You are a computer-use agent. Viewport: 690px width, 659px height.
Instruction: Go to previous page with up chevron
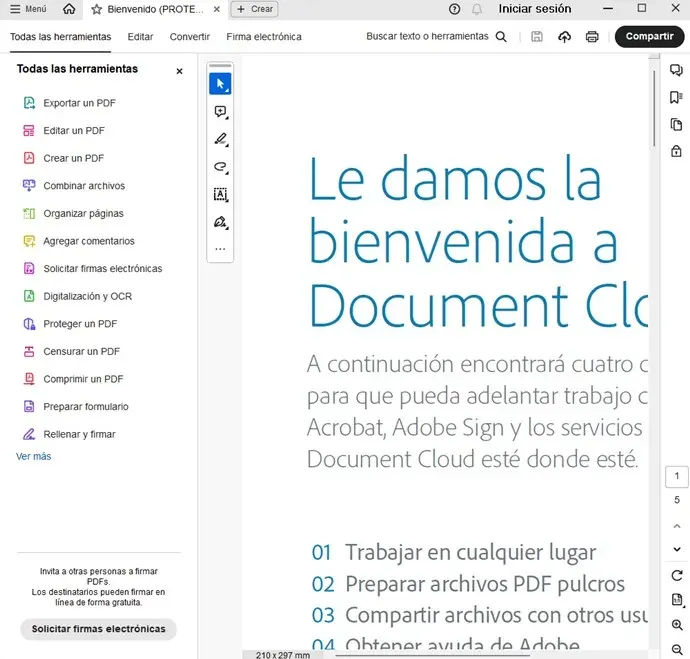tap(677, 526)
